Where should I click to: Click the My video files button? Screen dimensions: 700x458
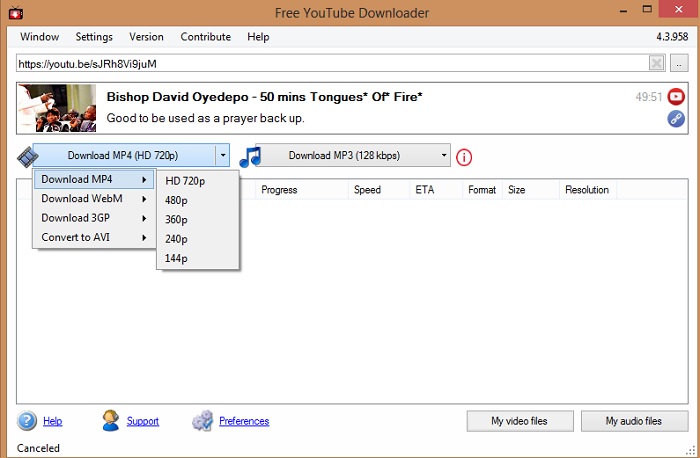pyautogui.click(x=521, y=421)
